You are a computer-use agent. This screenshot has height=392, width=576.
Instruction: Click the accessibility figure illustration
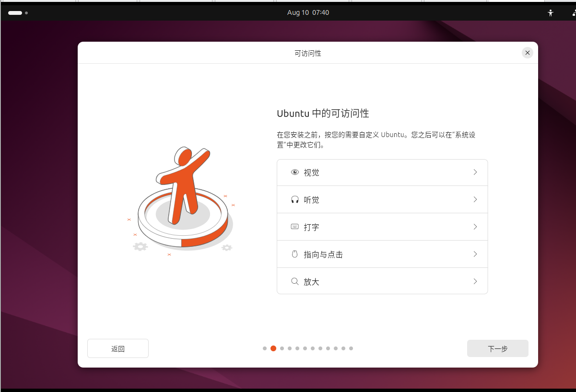pyautogui.click(x=182, y=200)
